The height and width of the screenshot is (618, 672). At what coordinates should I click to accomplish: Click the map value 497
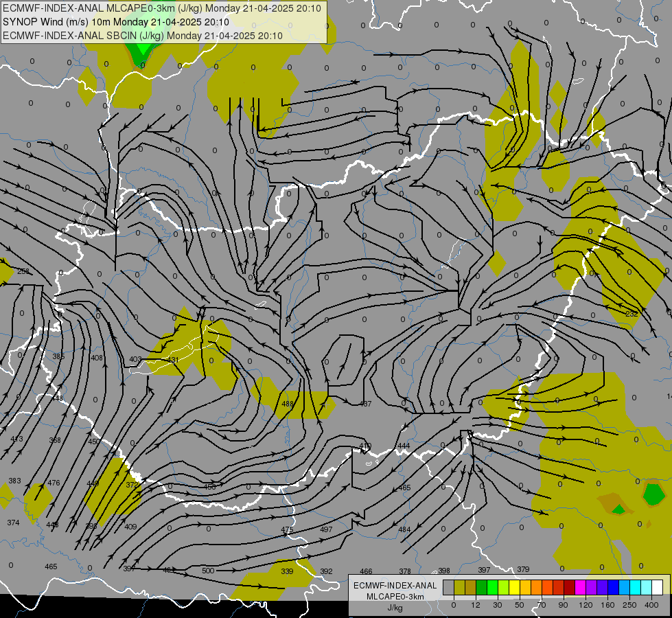click(x=326, y=529)
